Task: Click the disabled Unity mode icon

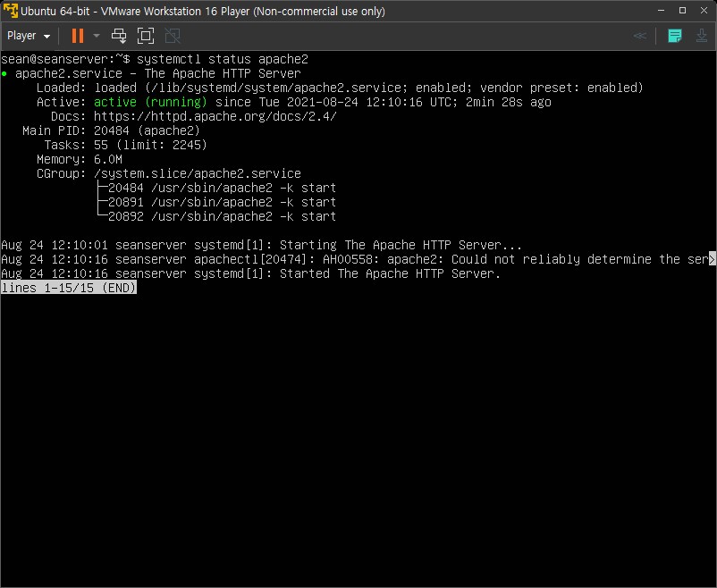Action: [x=173, y=36]
